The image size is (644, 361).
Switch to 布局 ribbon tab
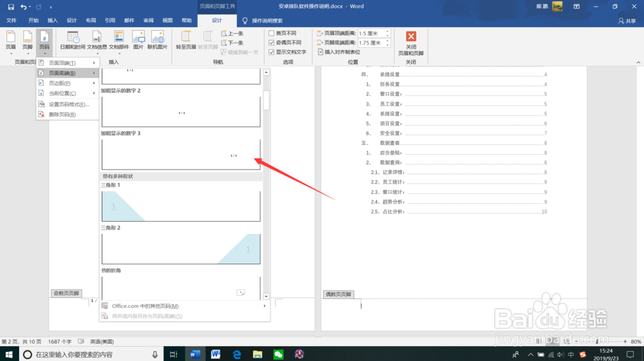click(x=91, y=21)
